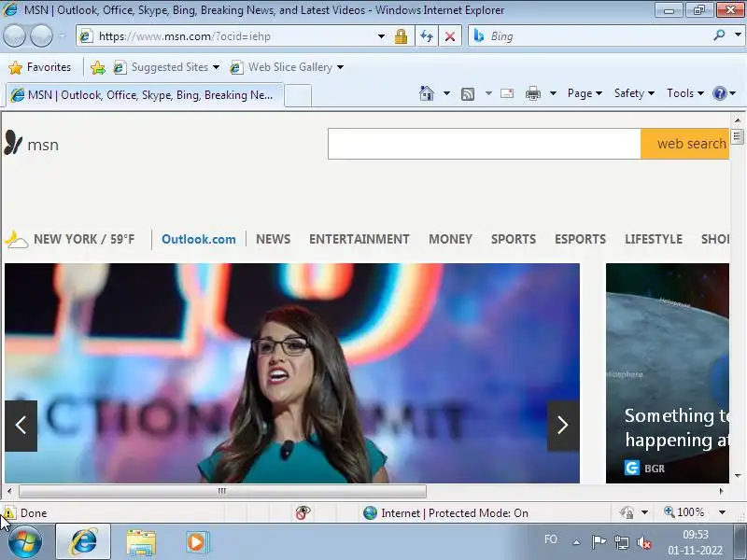Click the Stop loading X icon

tap(450, 36)
